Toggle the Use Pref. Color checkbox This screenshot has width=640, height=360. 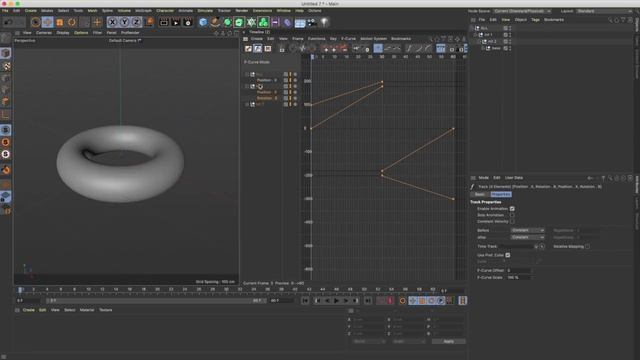tap(508, 255)
